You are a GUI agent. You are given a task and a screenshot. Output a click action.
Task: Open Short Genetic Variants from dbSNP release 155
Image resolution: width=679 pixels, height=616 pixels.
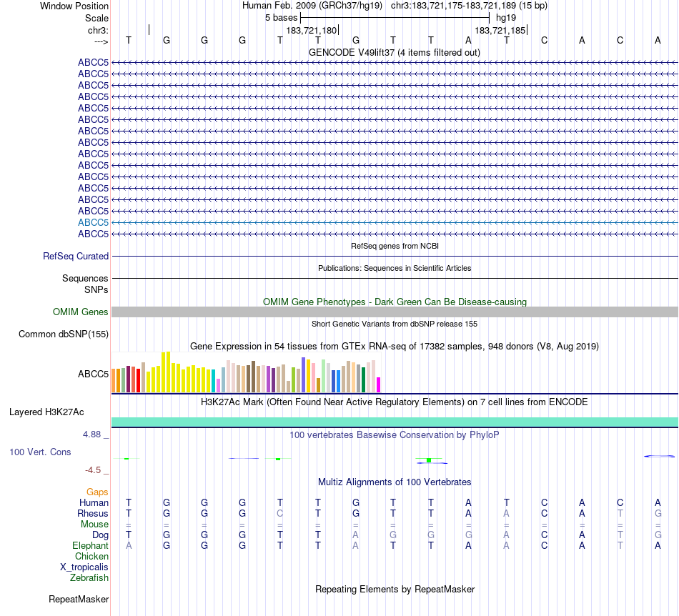point(395,324)
